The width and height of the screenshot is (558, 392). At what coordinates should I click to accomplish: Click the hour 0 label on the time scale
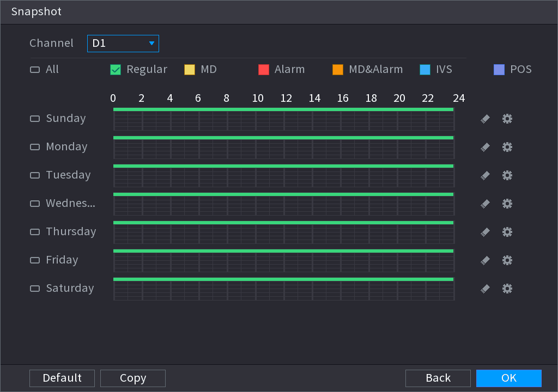coord(113,98)
